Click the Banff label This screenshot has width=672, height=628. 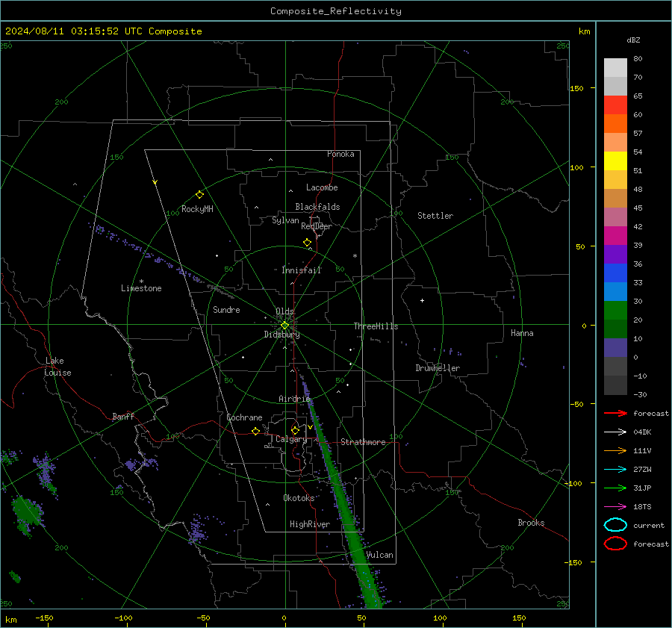click(x=123, y=416)
